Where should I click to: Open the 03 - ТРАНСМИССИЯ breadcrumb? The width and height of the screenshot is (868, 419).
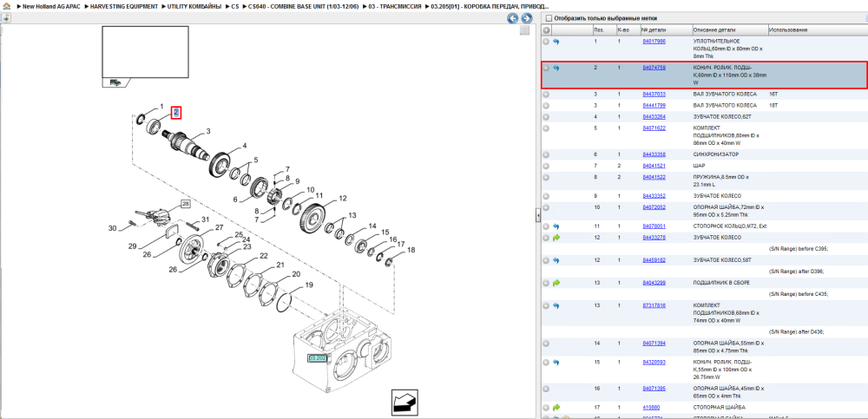point(395,6)
